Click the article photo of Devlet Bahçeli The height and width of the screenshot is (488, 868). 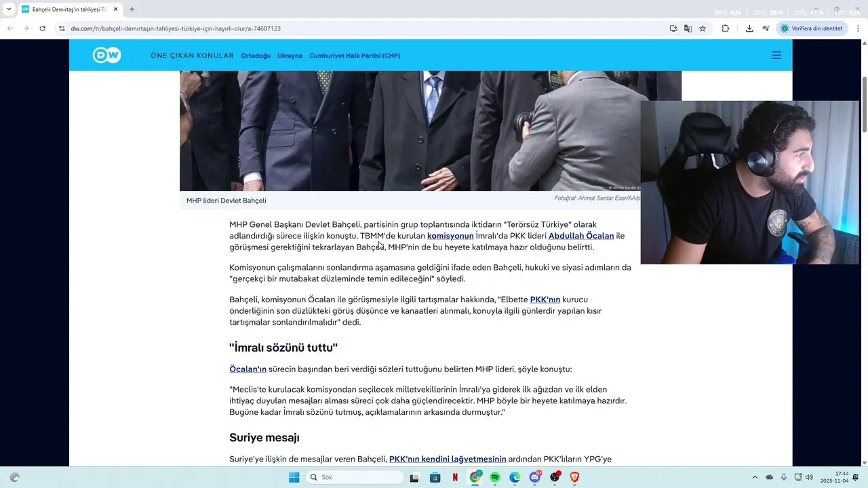click(x=410, y=131)
